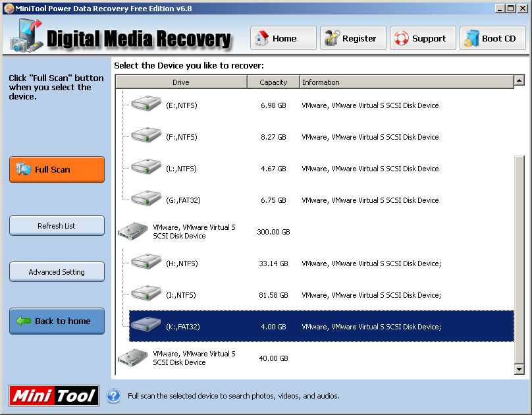Open the Register dialog
This screenshot has width=532, height=415.
coord(353,38)
